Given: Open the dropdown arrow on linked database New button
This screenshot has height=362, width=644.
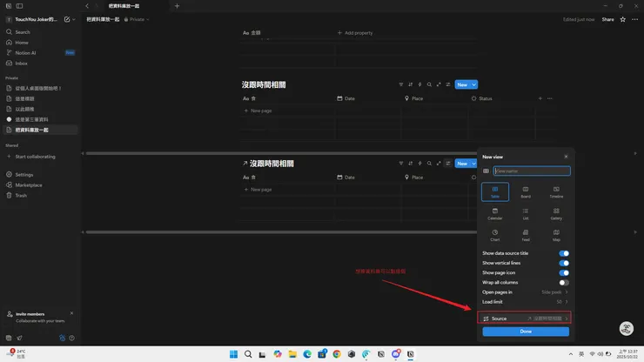Looking at the screenshot, I should click(474, 164).
